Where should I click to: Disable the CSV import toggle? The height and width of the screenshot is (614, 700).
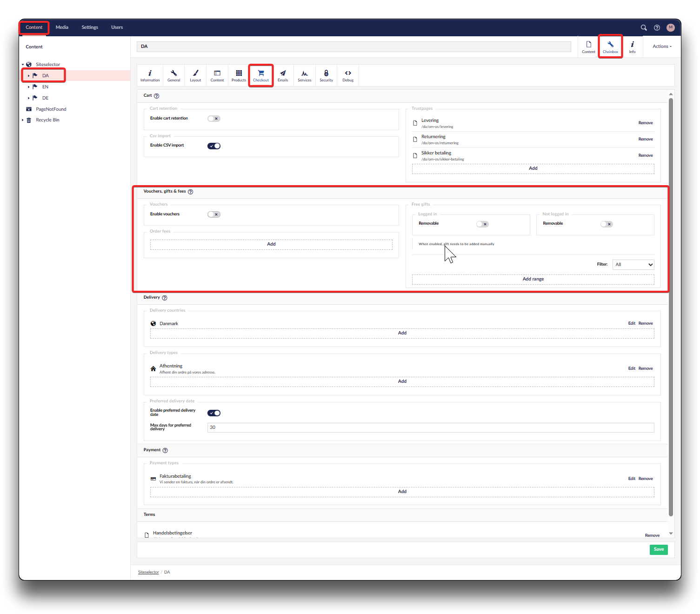pos(214,146)
